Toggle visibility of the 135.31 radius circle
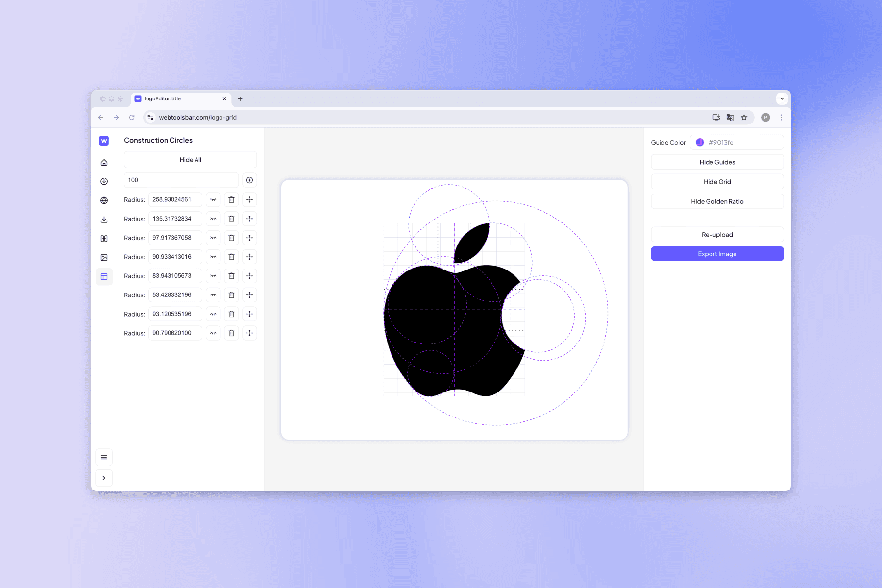The image size is (882, 588). 213,219
